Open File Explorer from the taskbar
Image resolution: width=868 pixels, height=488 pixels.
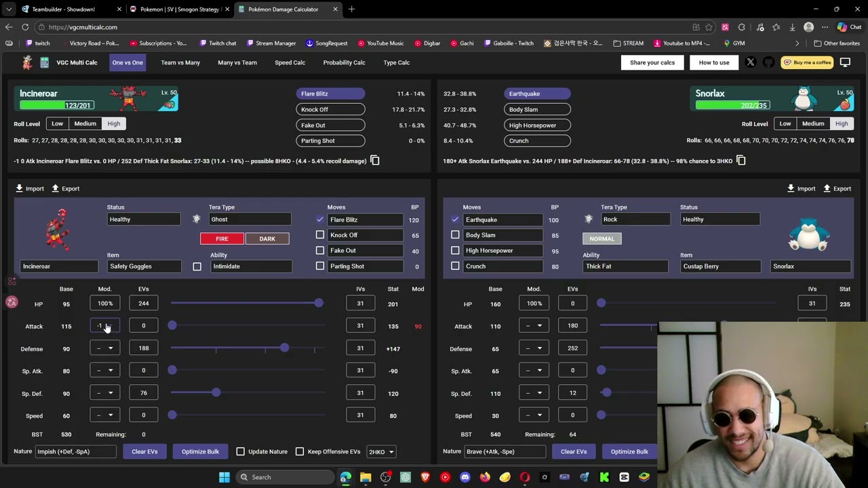[x=366, y=477]
